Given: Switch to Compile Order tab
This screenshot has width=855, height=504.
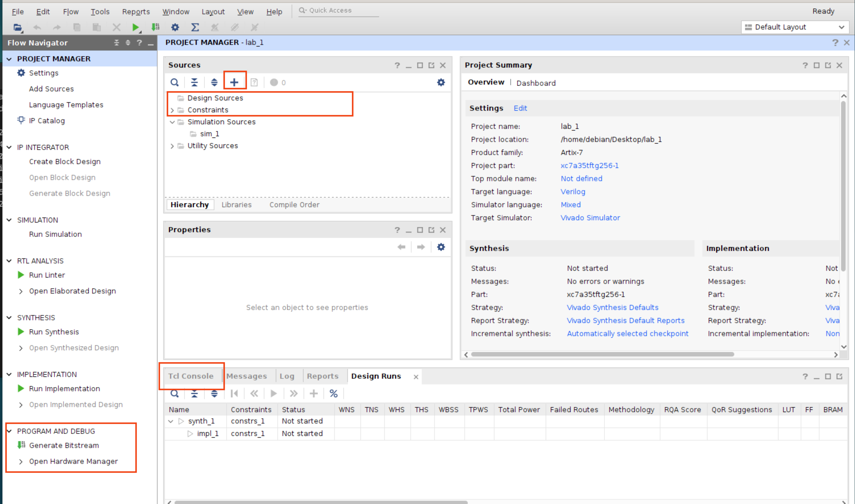Looking at the screenshot, I should click(x=294, y=204).
